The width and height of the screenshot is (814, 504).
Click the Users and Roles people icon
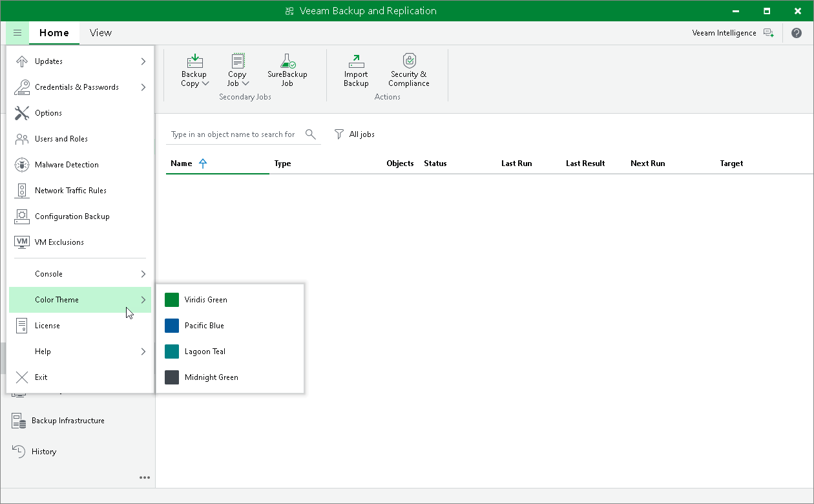point(22,139)
